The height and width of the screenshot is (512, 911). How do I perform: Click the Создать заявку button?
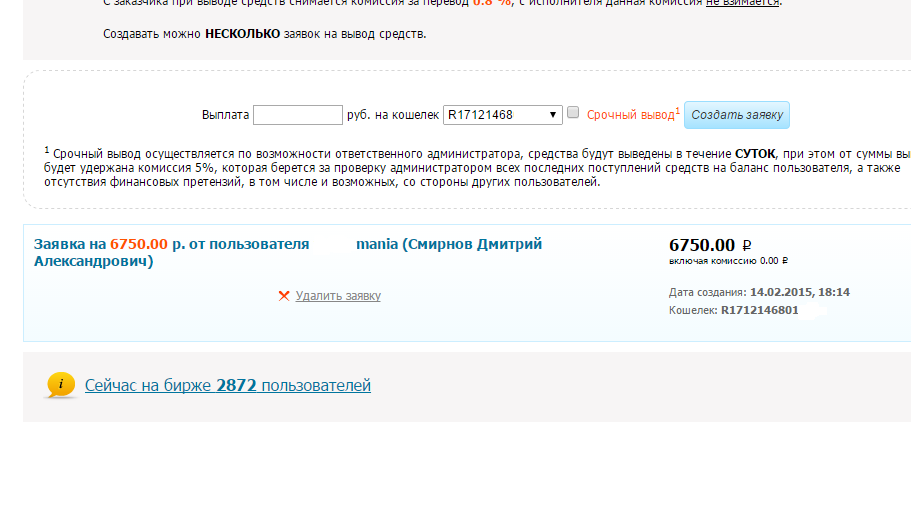point(737,115)
